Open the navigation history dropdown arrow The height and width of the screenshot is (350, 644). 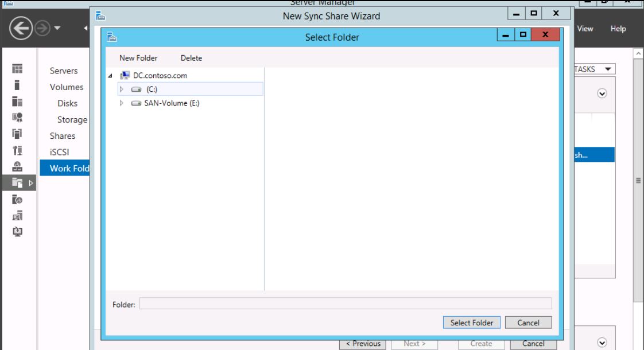click(x=57, y=28)
